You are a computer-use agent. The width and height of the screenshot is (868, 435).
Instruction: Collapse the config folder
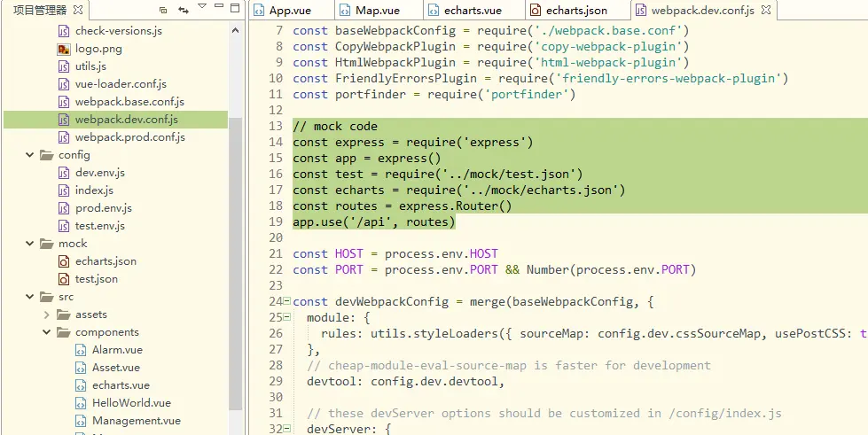coord(30,155)
